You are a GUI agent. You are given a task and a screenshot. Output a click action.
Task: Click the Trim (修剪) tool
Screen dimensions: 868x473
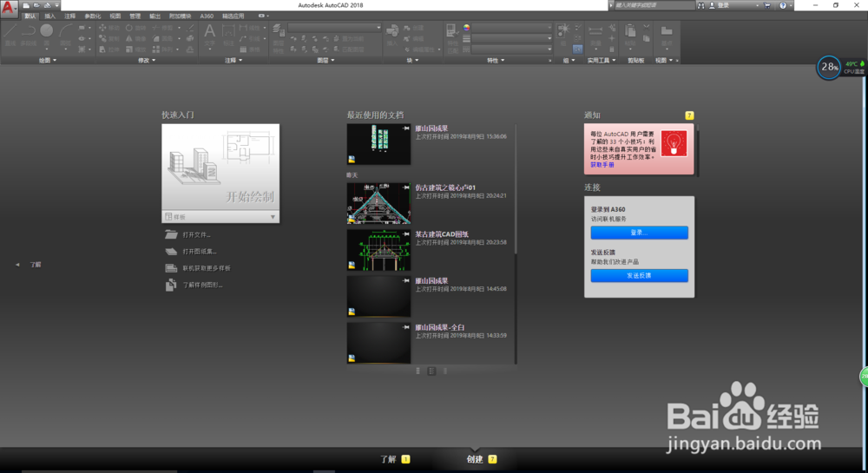point(162,28)
